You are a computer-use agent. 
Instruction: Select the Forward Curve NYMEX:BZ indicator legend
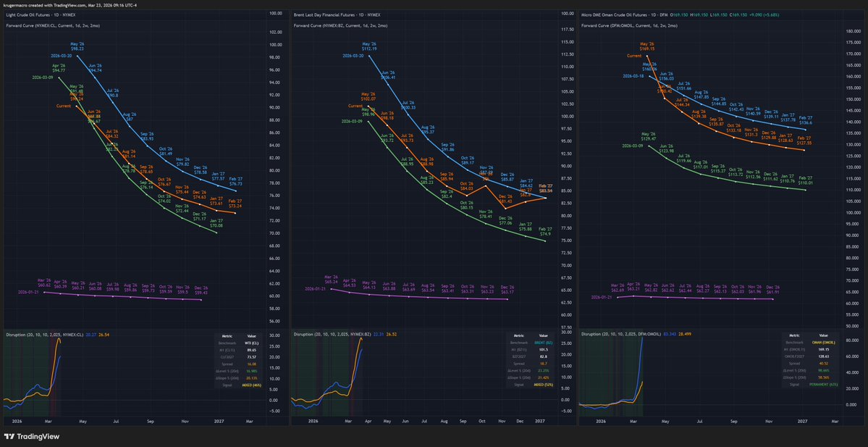coord(340,25)
